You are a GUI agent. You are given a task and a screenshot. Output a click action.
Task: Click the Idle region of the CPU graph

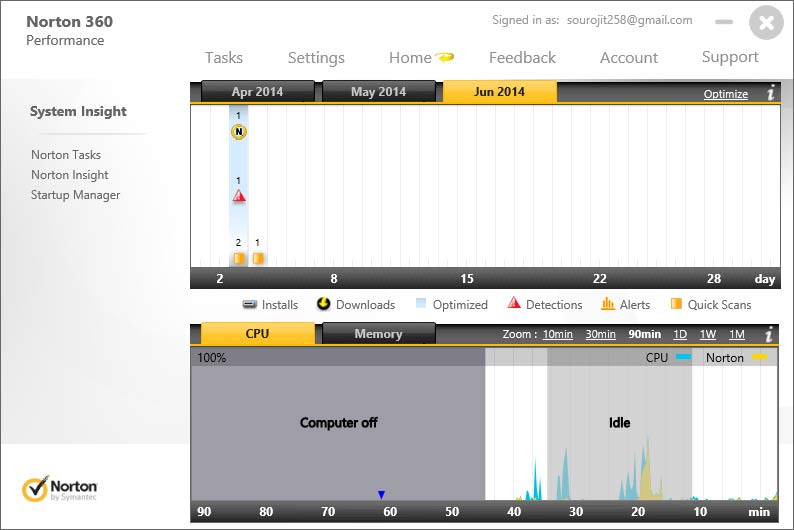pos(619,423)
